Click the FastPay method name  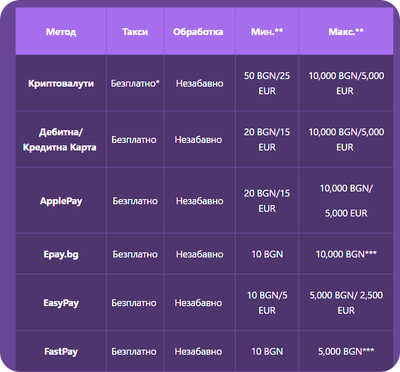point(61,351)
